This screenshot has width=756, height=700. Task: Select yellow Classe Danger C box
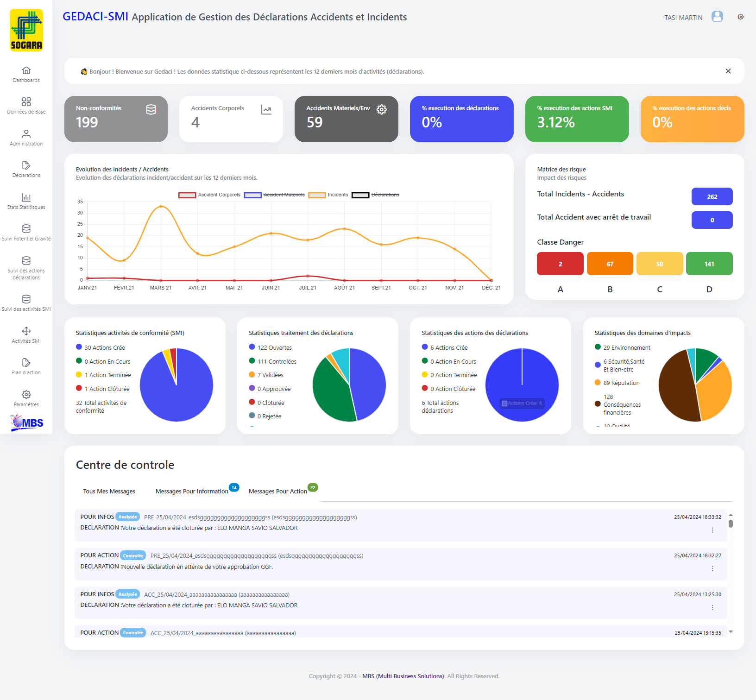660,264
